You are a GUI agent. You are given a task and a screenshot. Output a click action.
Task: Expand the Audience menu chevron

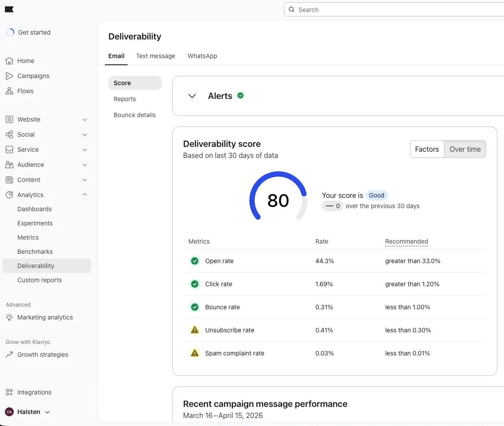85,165
